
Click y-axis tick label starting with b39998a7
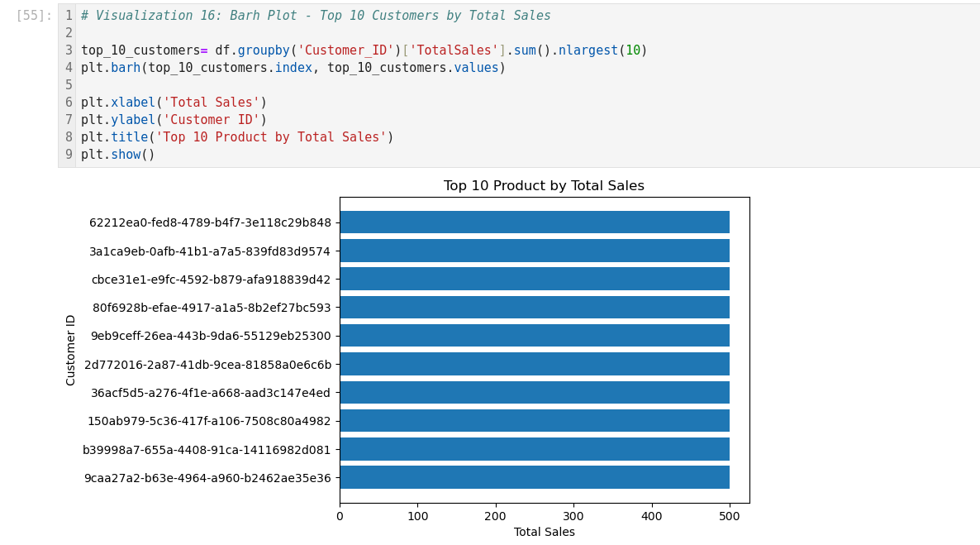207,450
